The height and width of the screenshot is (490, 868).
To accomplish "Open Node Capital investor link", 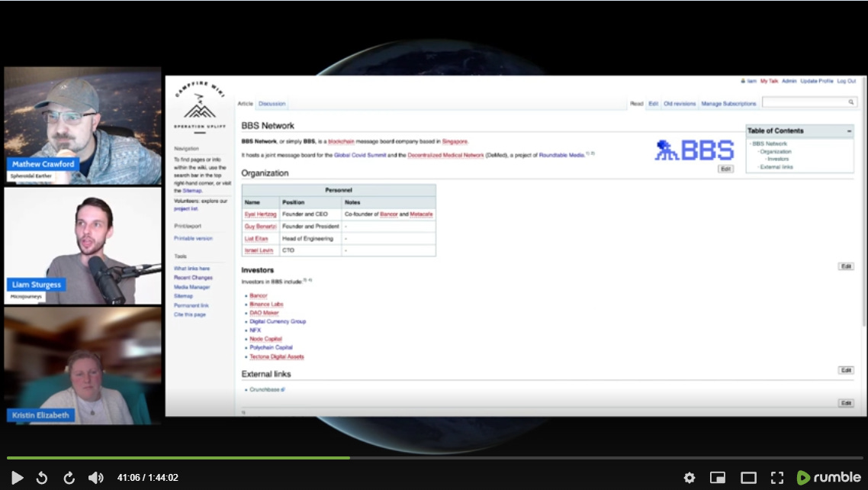I will click(265, 339).
